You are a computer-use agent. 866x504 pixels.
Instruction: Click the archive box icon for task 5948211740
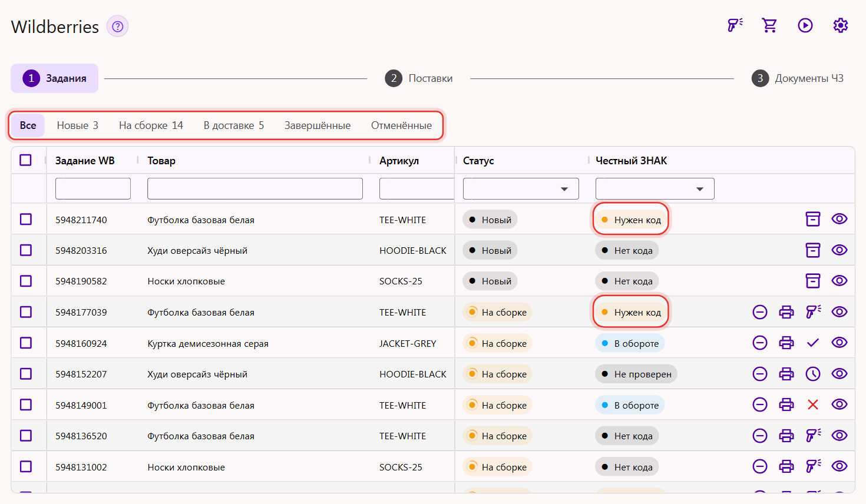[x=813, y=219]
